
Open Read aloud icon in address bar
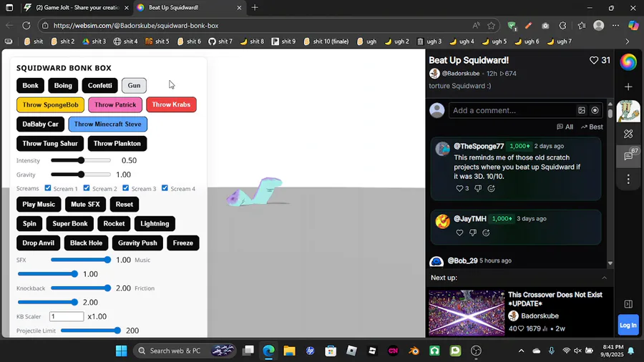[x=476, y=26]
